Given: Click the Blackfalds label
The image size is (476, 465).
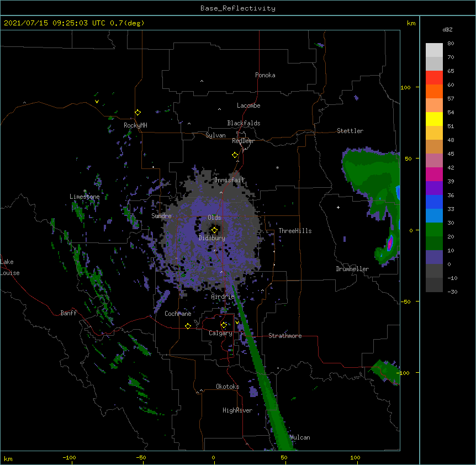Looking at the screenshot, I should click(244, 123).
